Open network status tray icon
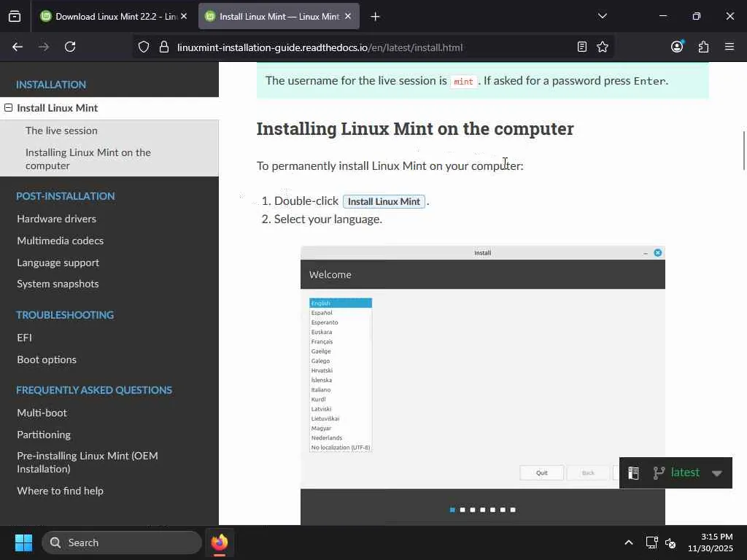The image size is (747, 560). [x=651, y=542]
